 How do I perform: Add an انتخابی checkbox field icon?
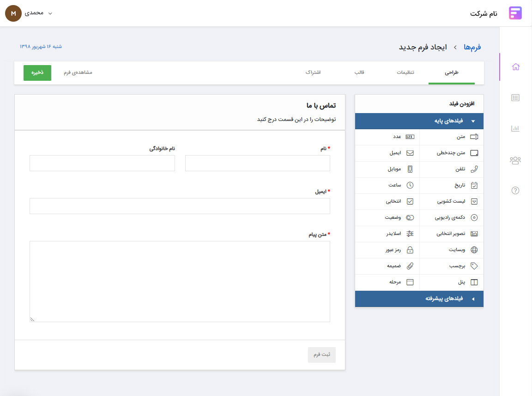point(410,201)
